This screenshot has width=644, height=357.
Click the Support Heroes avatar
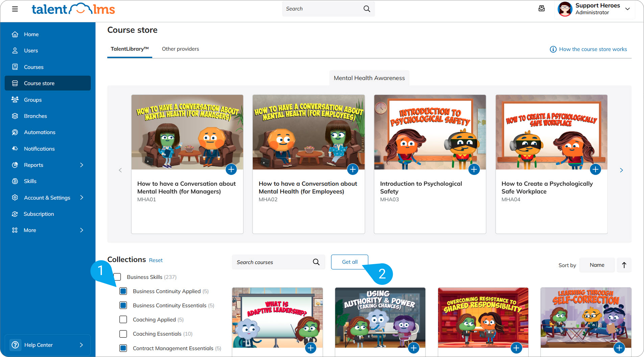click(x=565, y=9)
